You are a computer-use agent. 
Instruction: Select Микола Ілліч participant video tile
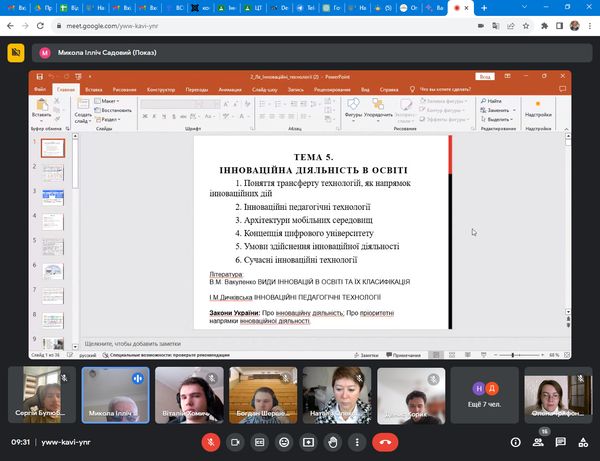pos(116,394)
